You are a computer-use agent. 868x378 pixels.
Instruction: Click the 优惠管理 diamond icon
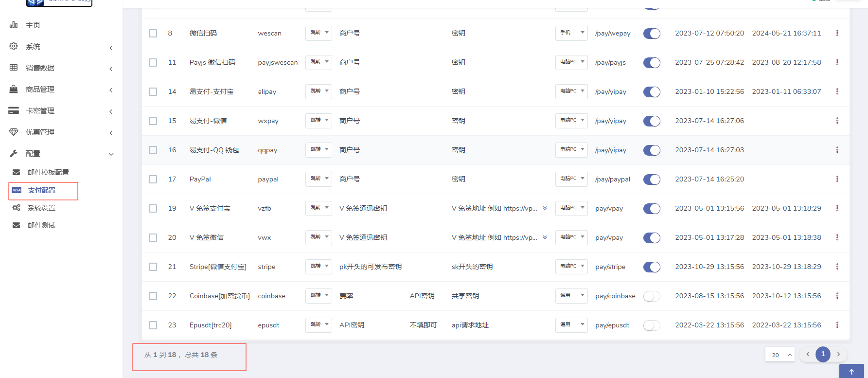coord(14,132)
